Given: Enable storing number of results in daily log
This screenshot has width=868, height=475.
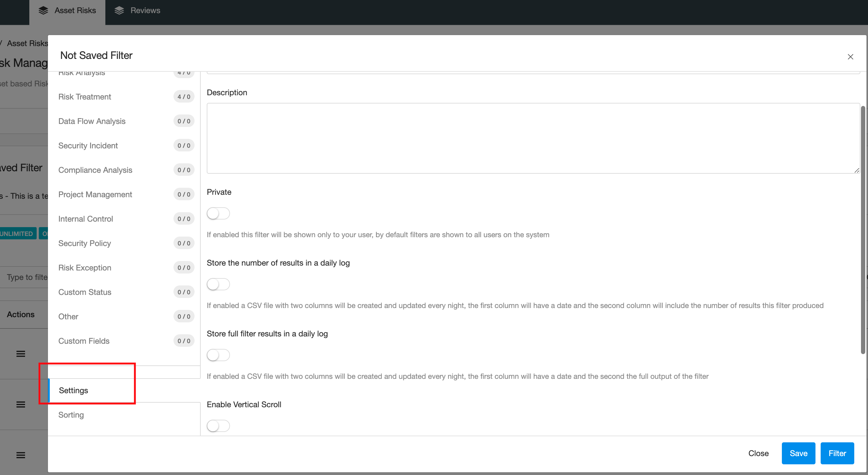Looking at the screenshot, I should tap(218, 284).
